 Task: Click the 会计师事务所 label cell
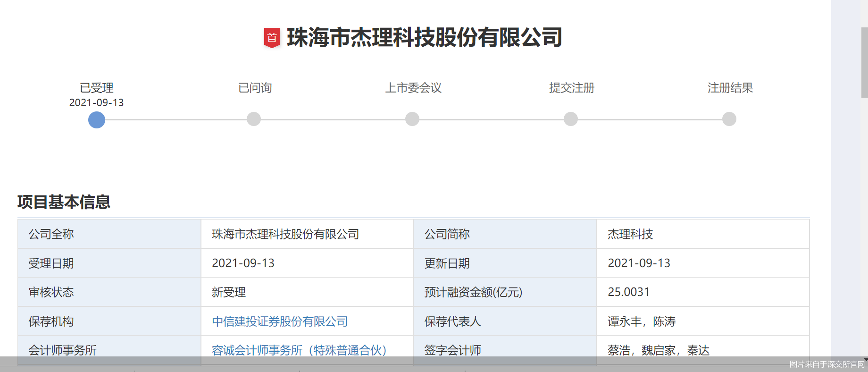point(109,350)
